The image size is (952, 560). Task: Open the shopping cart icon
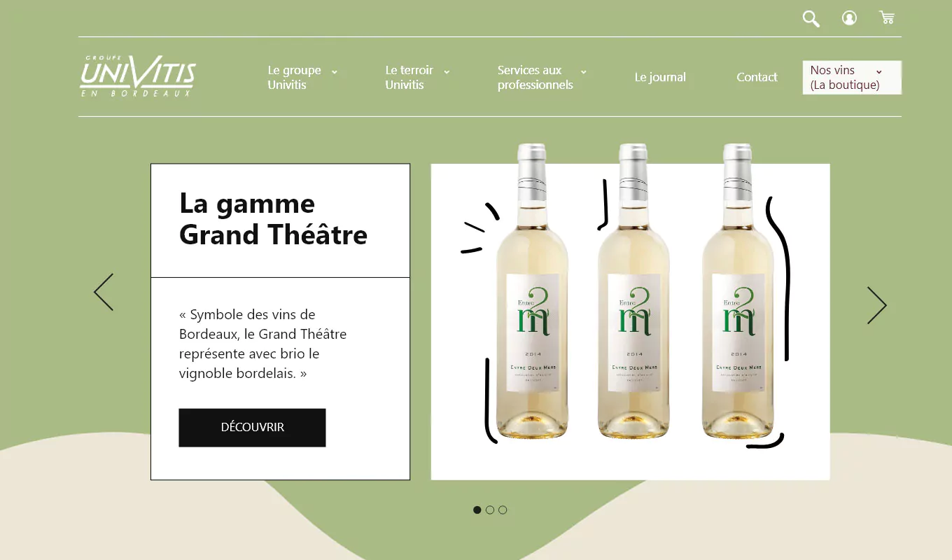886,17
